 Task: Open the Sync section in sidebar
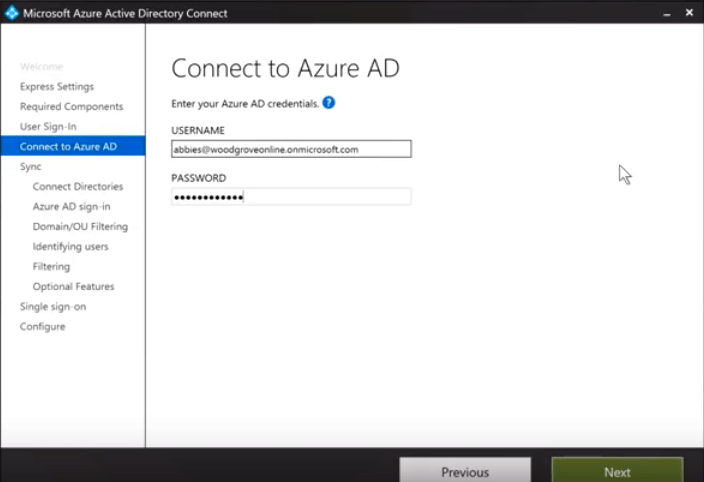[31, 167]
